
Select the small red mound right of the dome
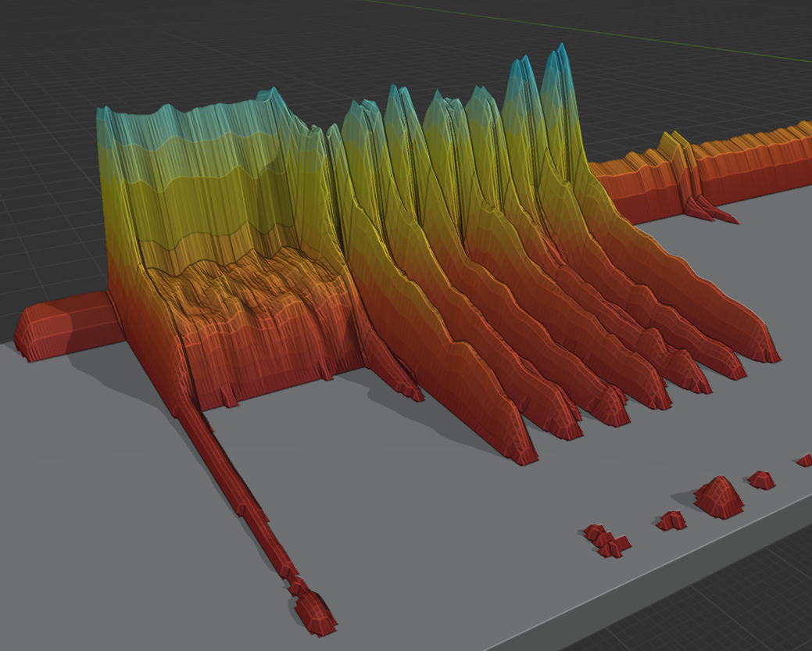point(760,480)
